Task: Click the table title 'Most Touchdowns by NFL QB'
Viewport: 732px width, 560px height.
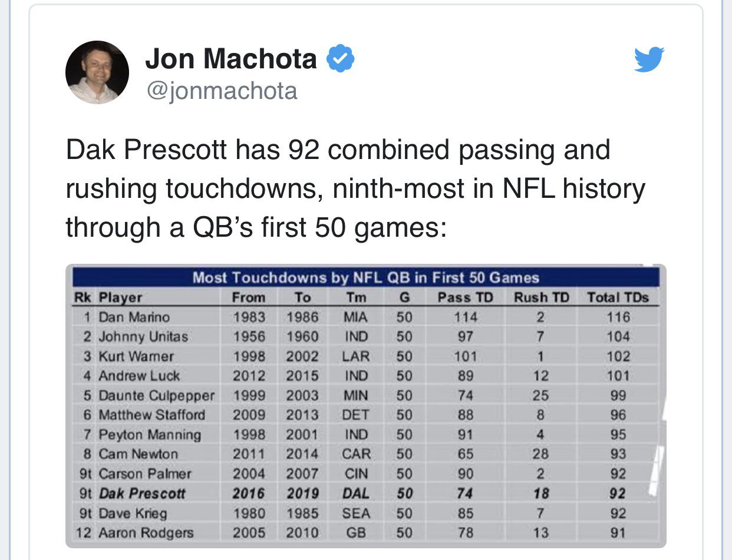Action: tap(365, 277)
